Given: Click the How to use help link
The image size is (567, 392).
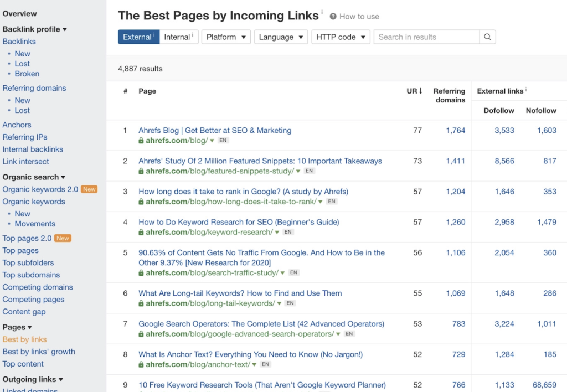Looking at the screenshot, I should click(359, 17).
